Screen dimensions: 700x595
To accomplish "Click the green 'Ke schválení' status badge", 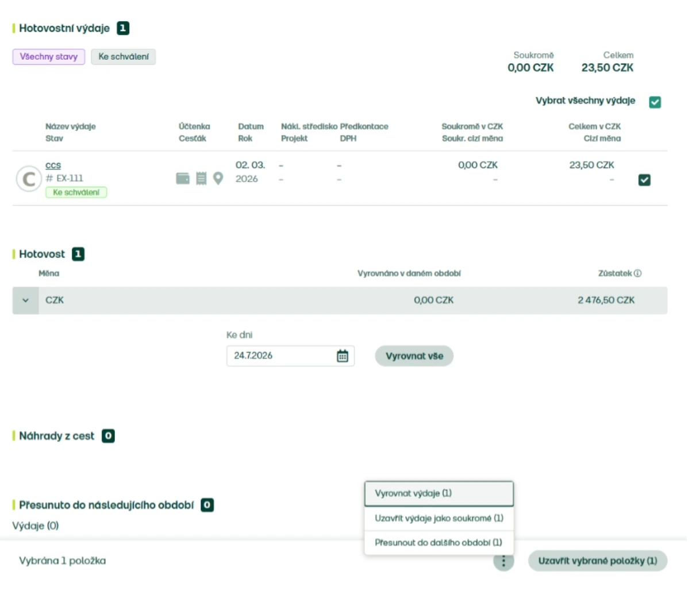I will 76,192.
